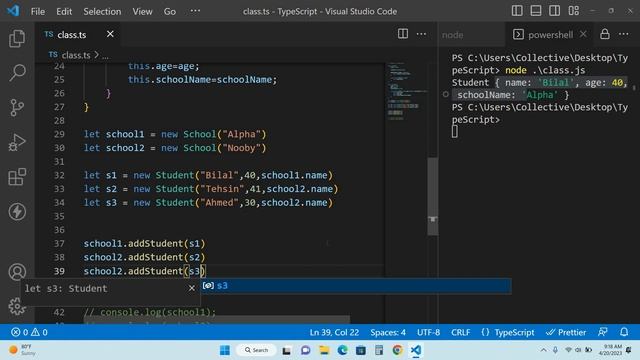Image resolution: width=640 pixels, height=360 pixels.
Task: Show hidden system tray icons chevron
Action: (x=543, y=350)
